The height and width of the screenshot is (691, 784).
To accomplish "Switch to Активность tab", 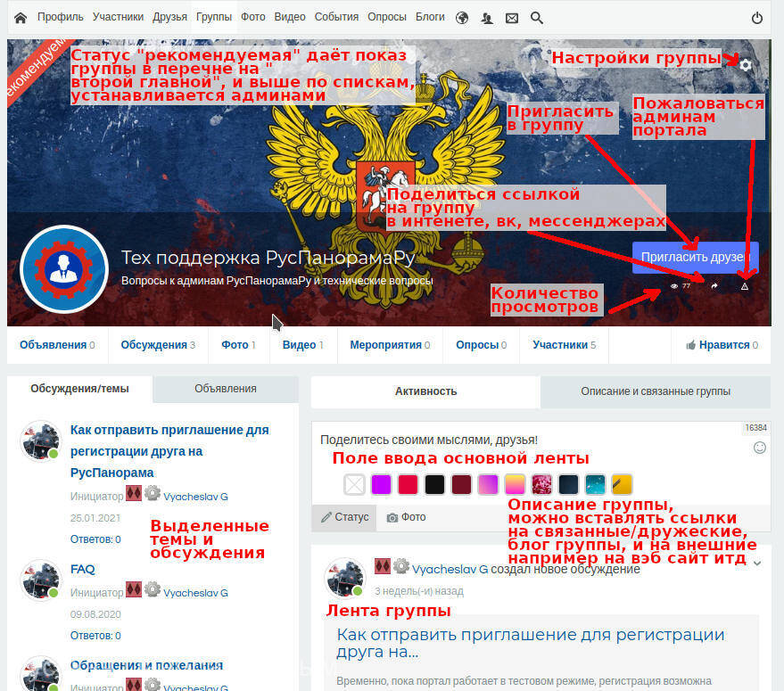I will [x=426, y=391].
